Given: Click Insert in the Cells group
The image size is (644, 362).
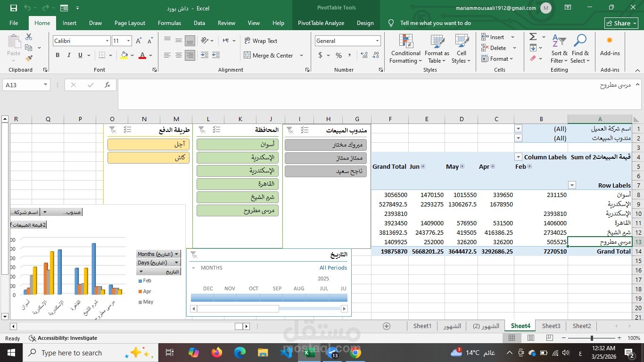Looking at the screenshot, I should pos(493,37).
